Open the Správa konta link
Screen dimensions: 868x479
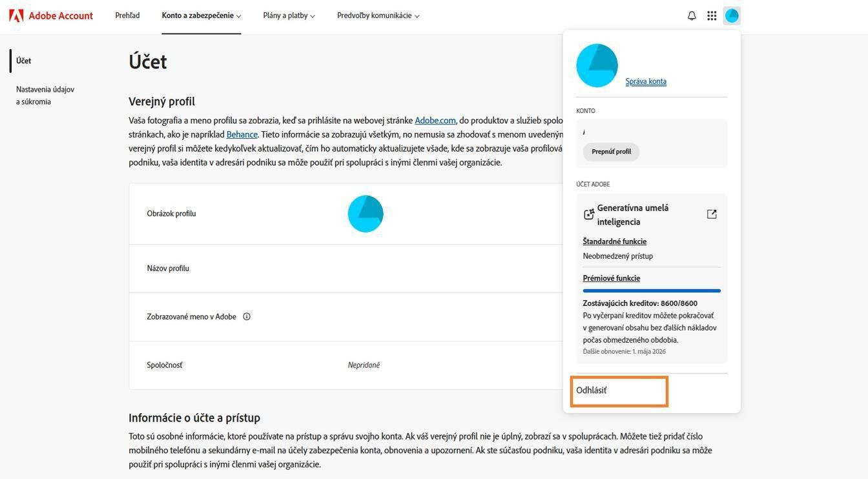click(x=646, y=81)
